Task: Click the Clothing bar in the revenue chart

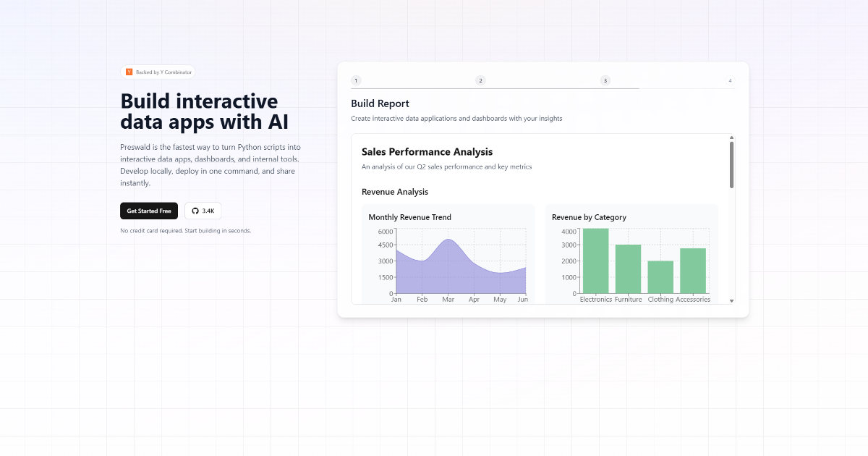Action: (660, 276)
